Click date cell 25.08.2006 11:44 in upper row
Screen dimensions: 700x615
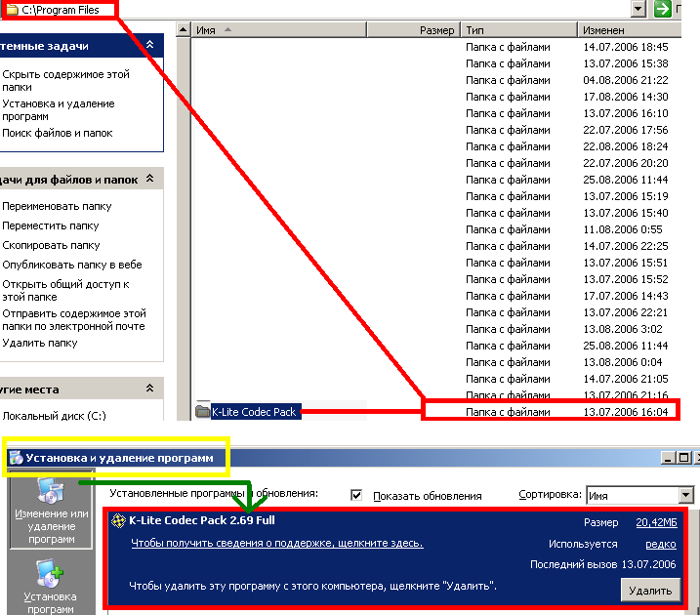tap(626, 180)
